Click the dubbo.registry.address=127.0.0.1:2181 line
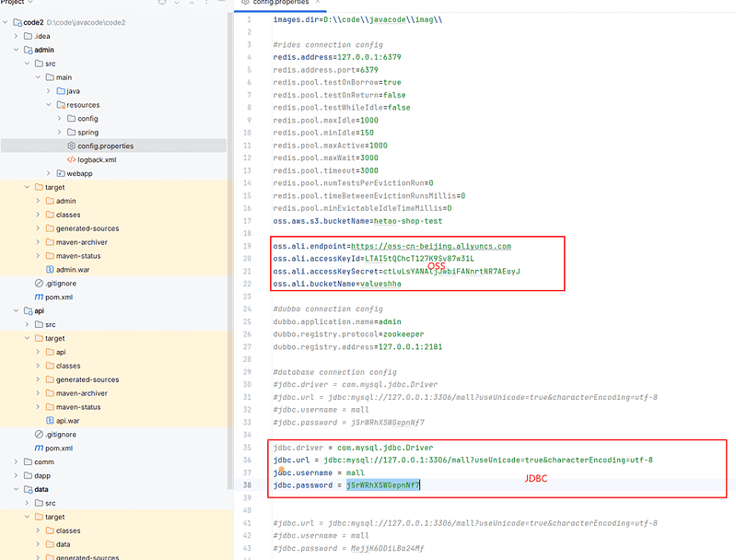This screenshot has height=560, width=736. [357, 347]
